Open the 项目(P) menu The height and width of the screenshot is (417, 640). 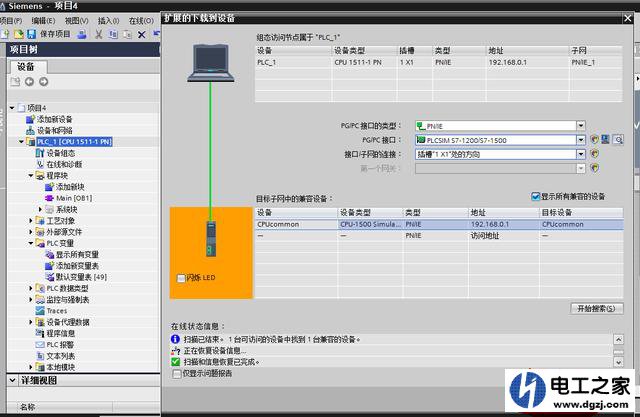(x=11, y=20)
